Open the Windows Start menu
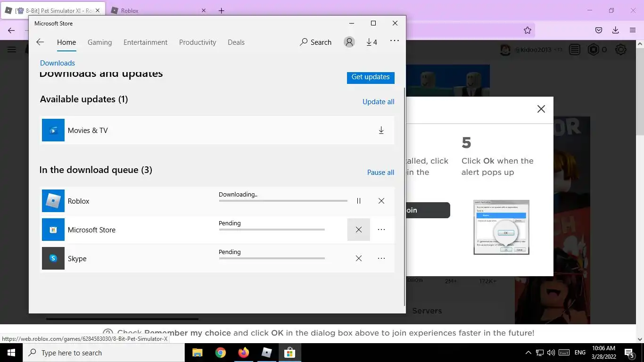 click(x=11, y=353)
